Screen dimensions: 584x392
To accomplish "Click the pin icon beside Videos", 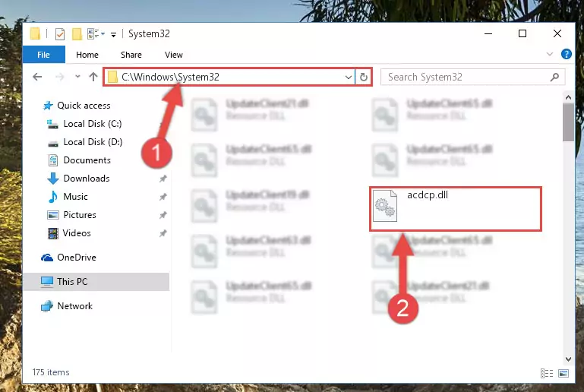I will coord(163,234).
